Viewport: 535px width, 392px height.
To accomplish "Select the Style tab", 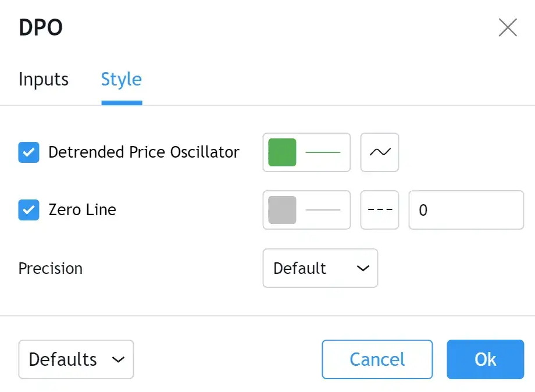I will tap(122, 80).
